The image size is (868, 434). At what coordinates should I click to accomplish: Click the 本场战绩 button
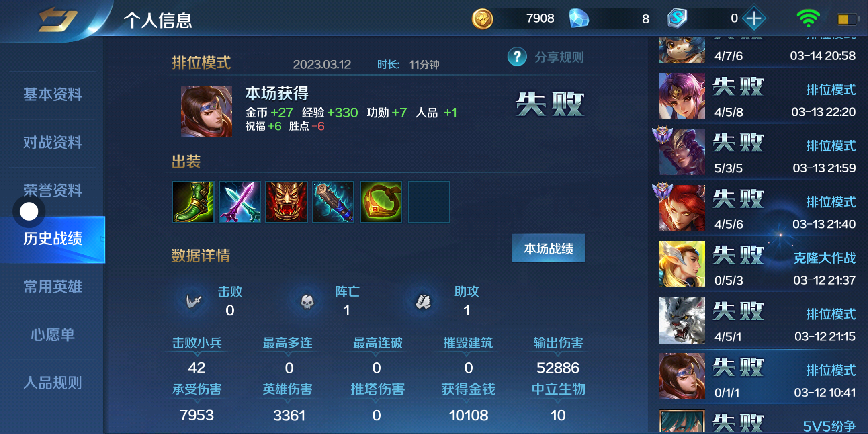coord(549,248)
